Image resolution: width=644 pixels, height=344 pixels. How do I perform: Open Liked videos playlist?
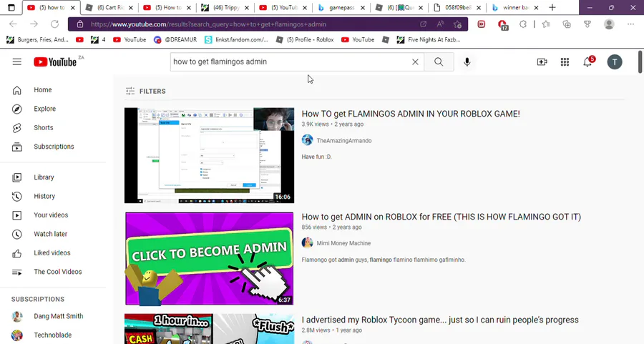point(53,253)
